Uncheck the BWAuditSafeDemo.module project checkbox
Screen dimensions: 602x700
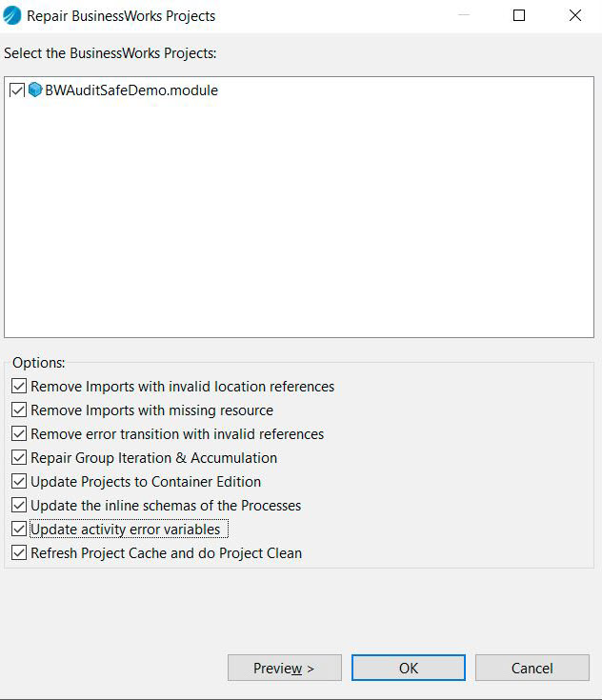pyautogui.click(x=17, y=90)
